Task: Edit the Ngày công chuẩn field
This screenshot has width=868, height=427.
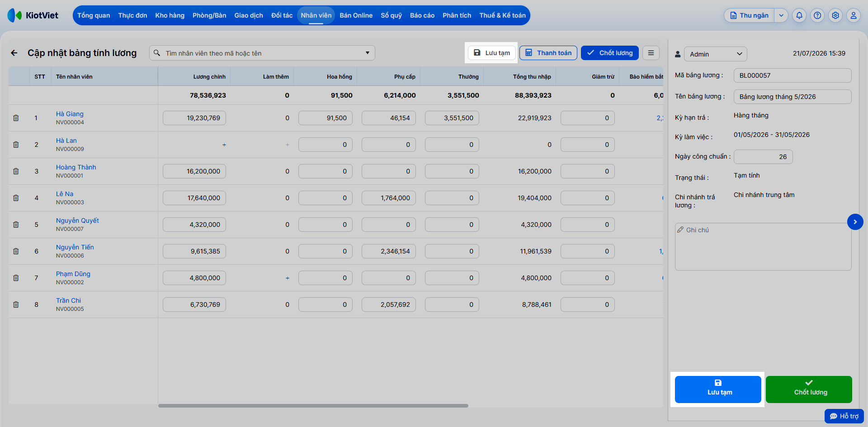Action: pyautogui.click(x=763, y=157)
